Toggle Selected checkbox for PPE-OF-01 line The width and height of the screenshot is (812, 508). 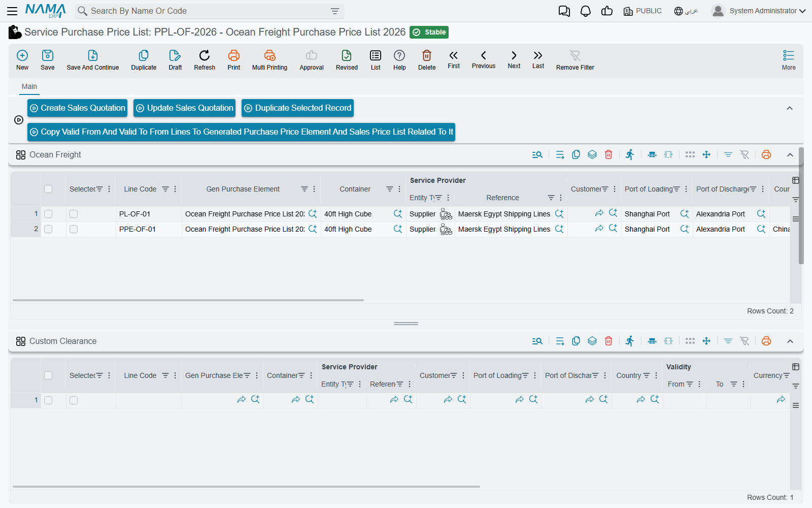pos(74,229)
